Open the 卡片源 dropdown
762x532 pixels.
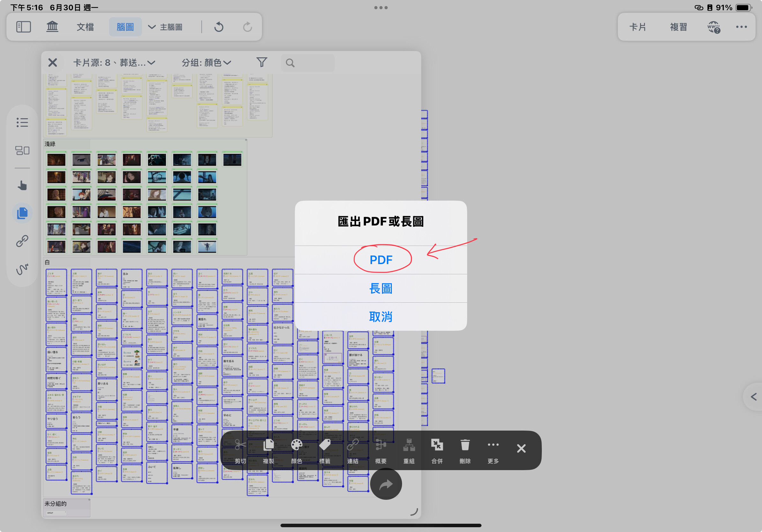tap(114, 63)
